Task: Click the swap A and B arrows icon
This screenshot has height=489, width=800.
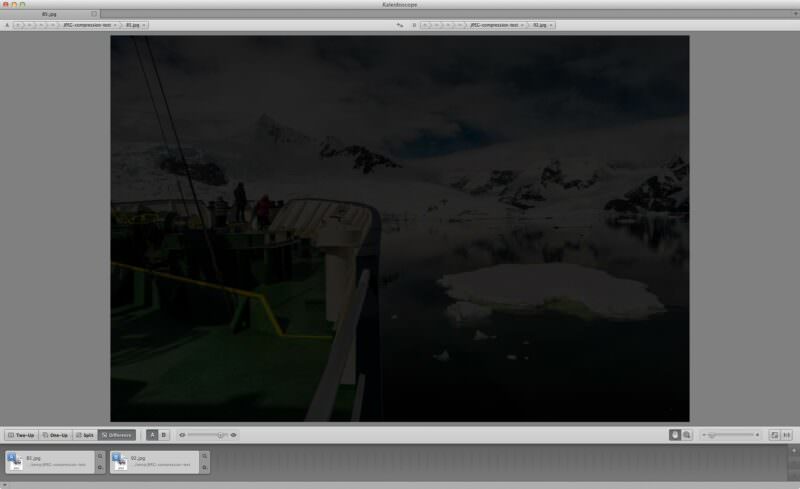Action: pos(400,25)
